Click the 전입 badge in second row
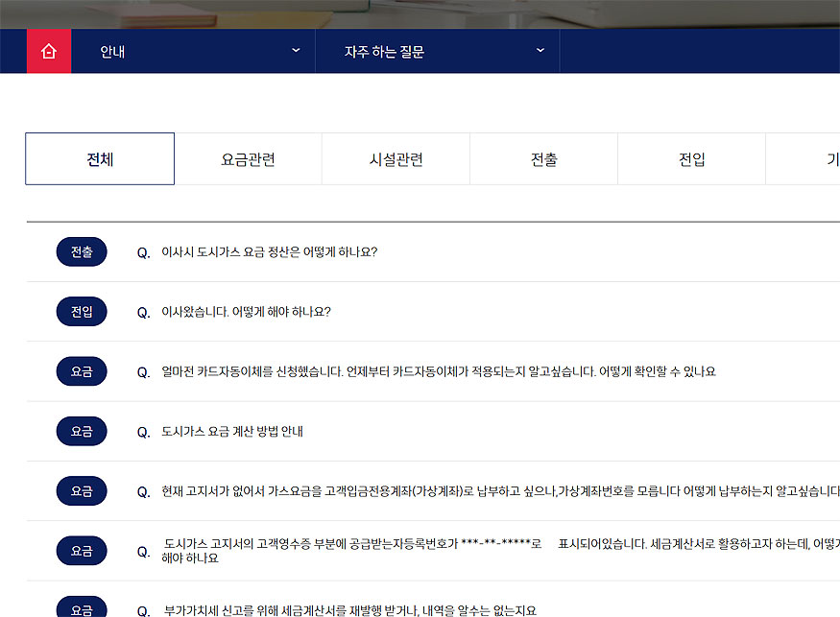840x617 pixels. tap(82, 312)
